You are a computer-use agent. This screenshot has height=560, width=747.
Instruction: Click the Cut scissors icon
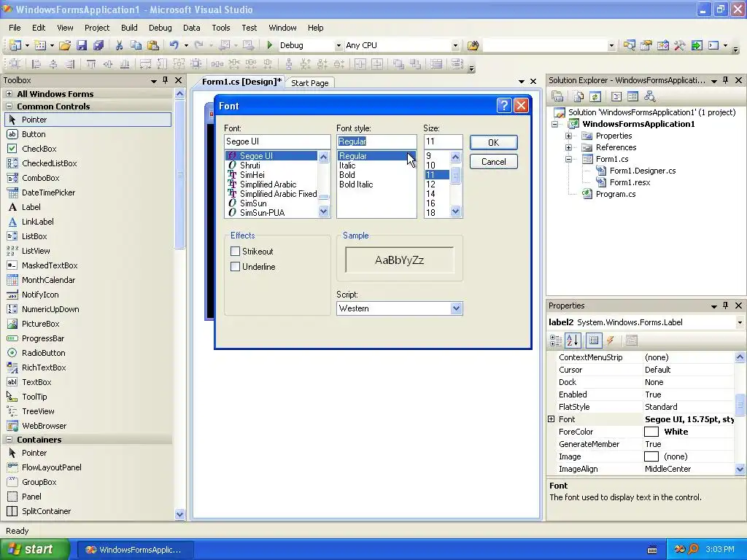(x=119, y=45)
